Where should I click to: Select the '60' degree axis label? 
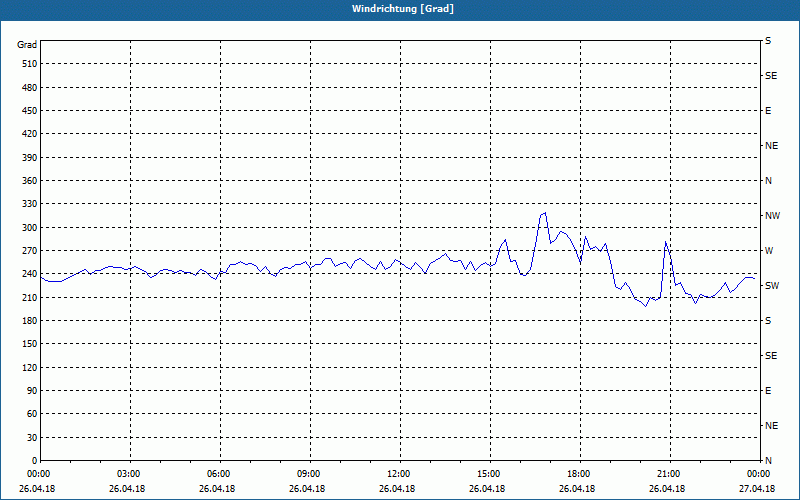[x=32, y=413]
